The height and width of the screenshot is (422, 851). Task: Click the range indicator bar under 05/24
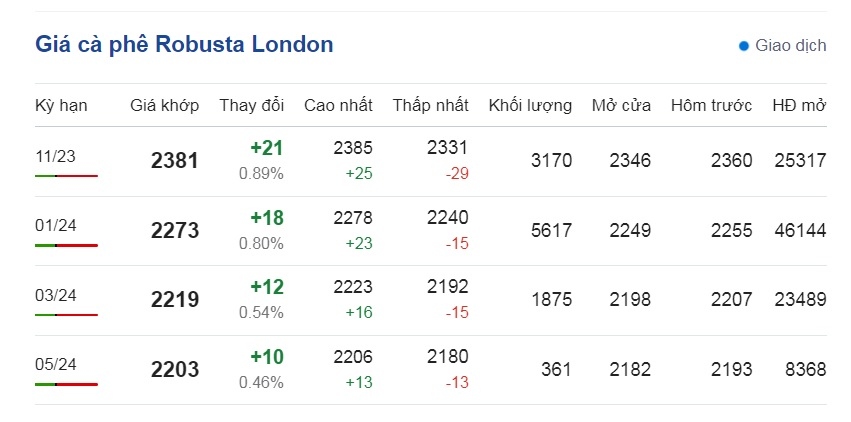point(66,384)
